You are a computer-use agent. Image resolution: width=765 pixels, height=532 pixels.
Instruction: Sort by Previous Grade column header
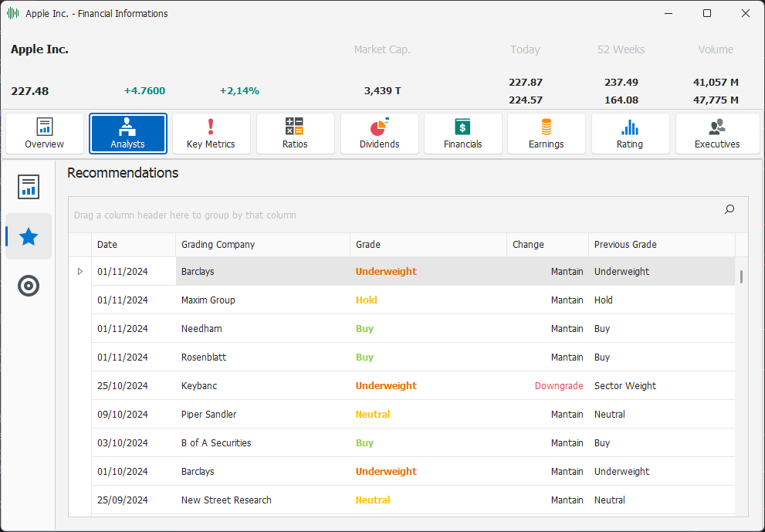tap(662, 245)
